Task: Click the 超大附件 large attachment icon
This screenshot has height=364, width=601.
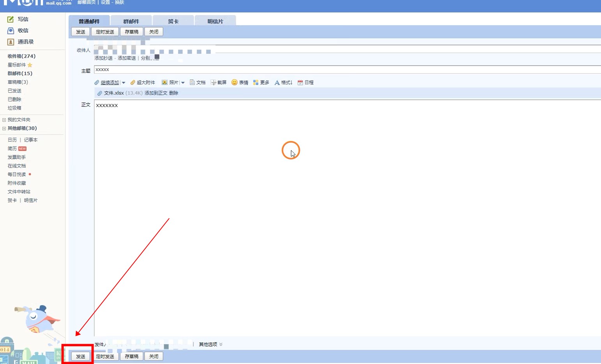Action: tap(133, 83)
